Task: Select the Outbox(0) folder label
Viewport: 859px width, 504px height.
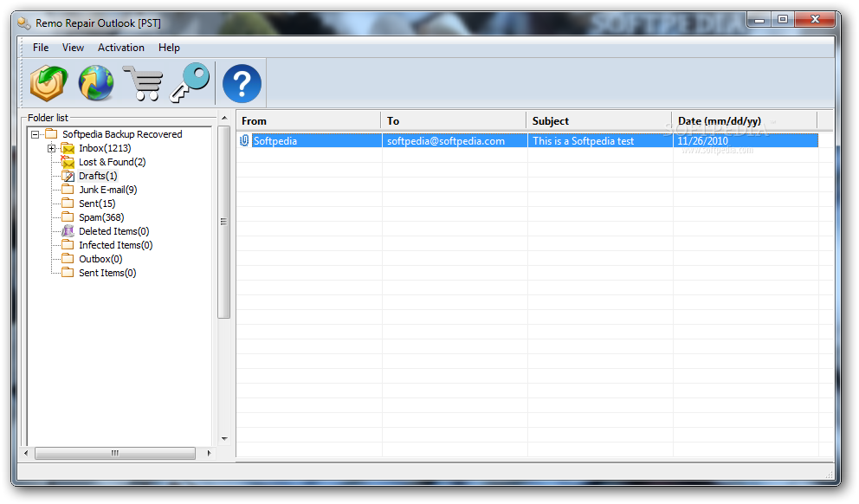Action: point(100,259)
